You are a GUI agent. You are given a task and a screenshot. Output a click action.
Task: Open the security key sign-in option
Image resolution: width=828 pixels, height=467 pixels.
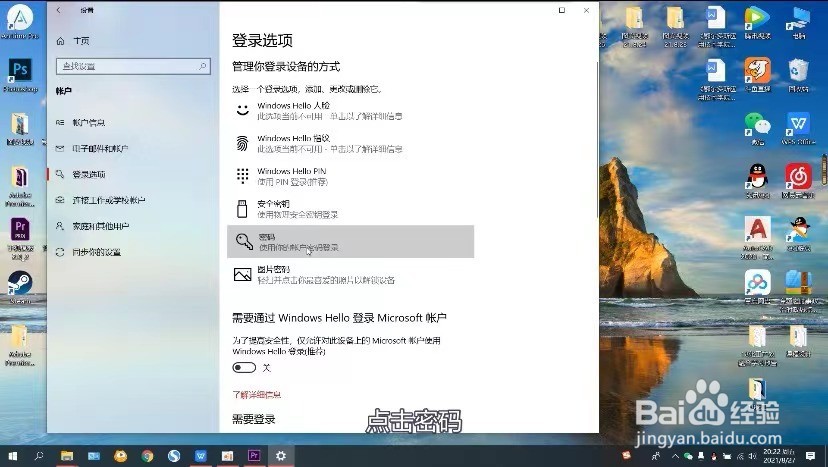[x=350, y=209]
